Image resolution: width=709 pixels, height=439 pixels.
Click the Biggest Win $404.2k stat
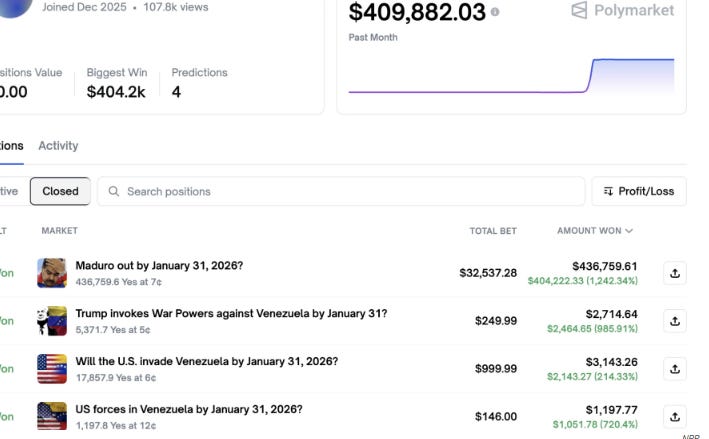117,83
